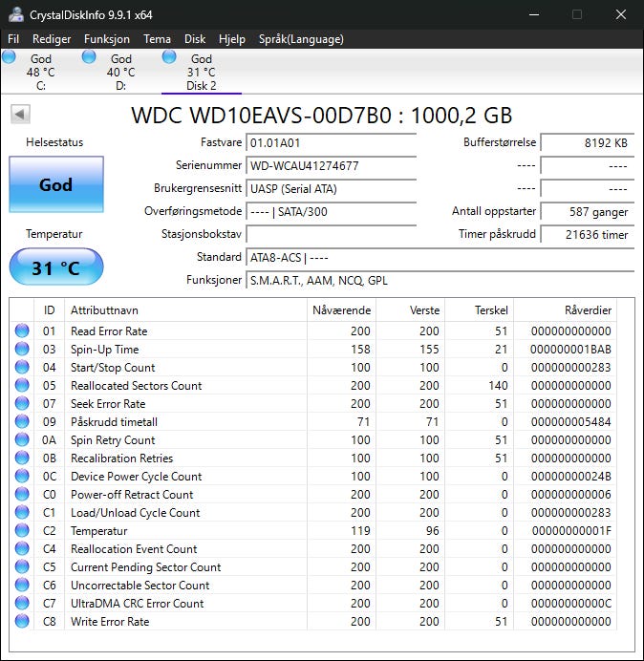This screenshot has height=661, width=644.
Task: Select the Device Power Cycle Count name
Action: point(137,477)
